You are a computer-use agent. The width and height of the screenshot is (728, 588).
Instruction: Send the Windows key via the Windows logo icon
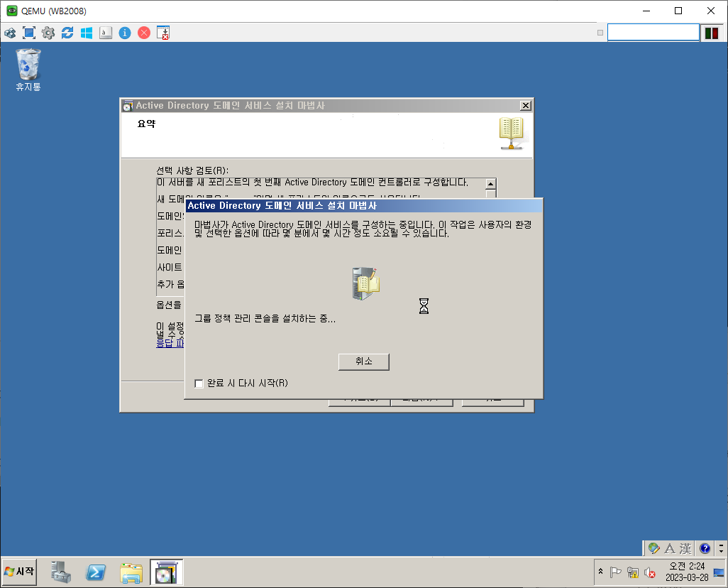pos(87,33)
